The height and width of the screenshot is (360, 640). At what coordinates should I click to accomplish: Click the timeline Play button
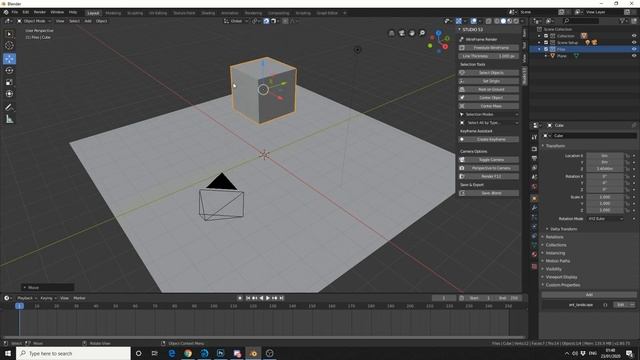268,298
